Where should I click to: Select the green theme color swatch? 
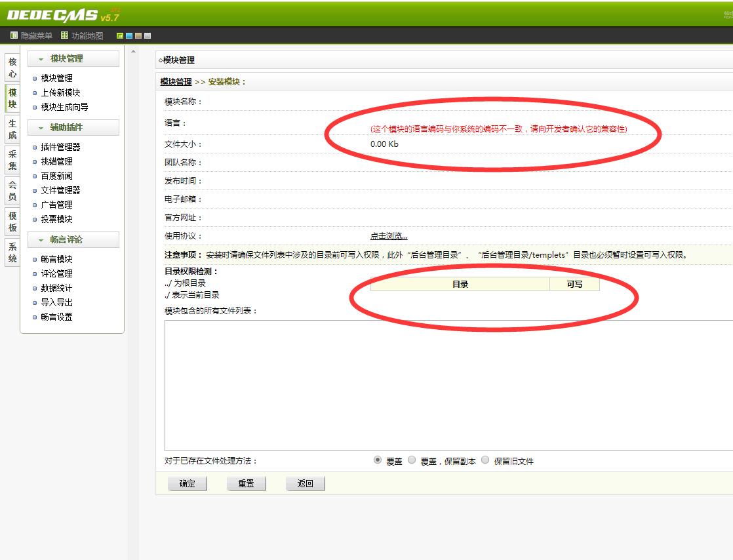(120, 35)
